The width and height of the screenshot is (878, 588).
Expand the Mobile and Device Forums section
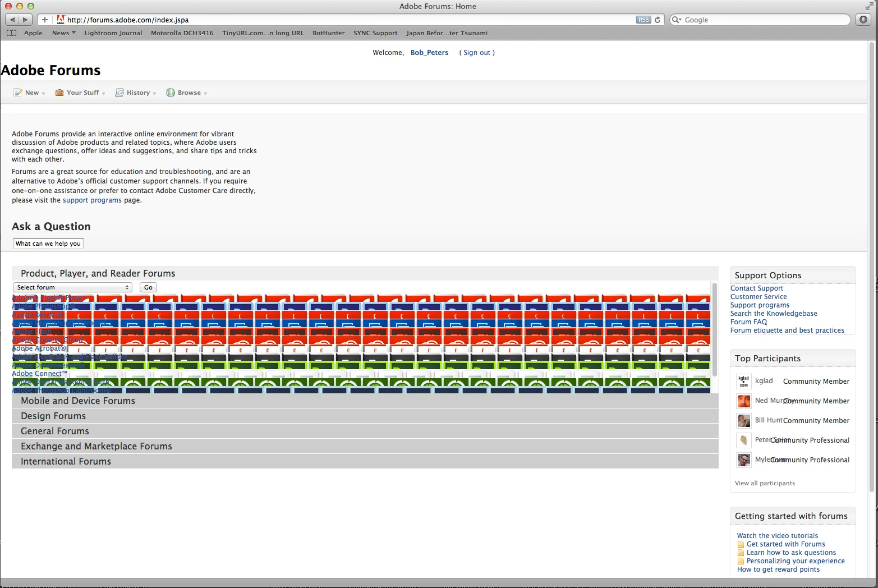[365, 401]
